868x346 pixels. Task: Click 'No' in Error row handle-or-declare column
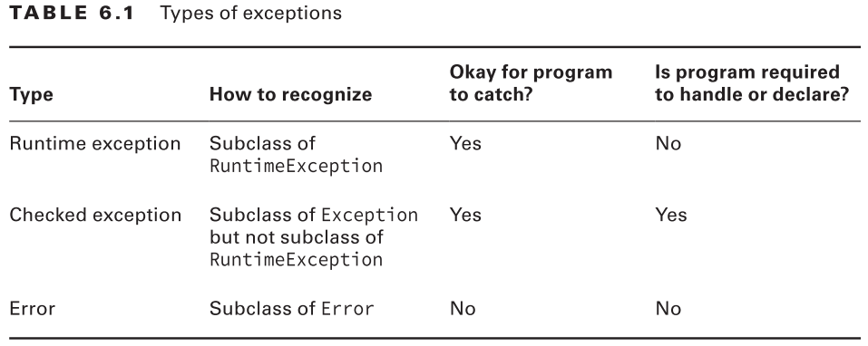(668, 309)
